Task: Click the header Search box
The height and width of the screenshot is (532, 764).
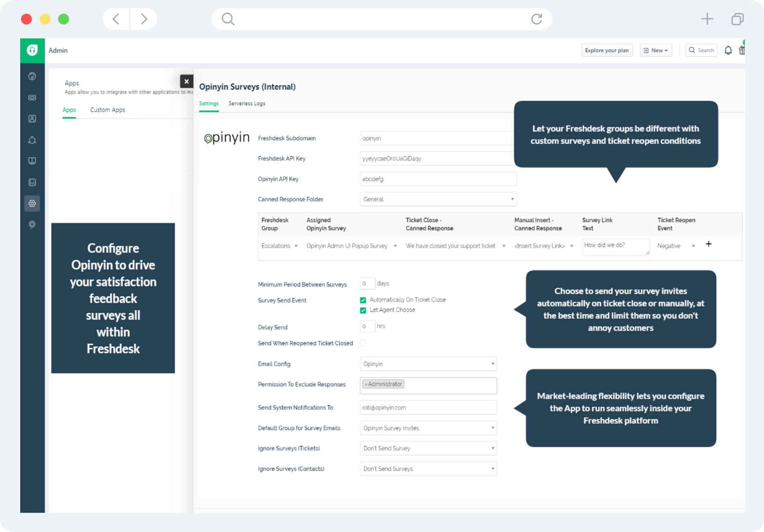Action: click(701, 50)
